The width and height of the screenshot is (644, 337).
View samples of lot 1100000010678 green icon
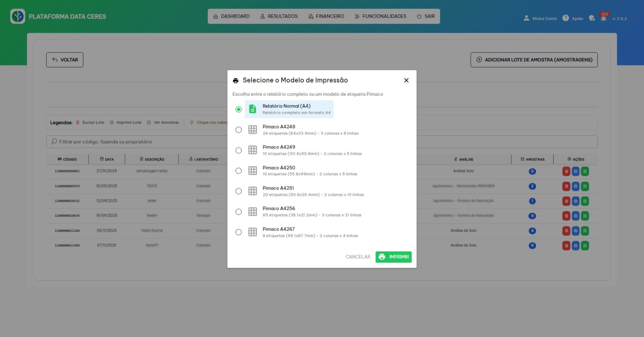(585, 216)
